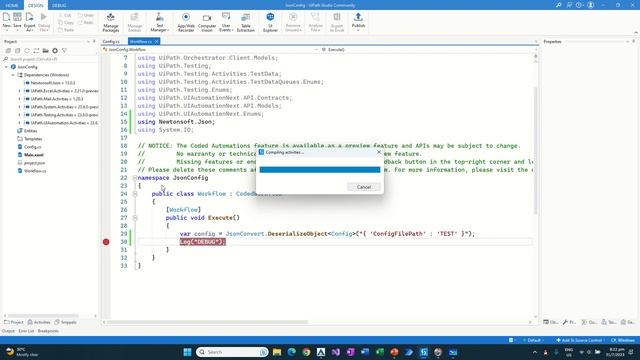Switch to the DEBUG ribbon tab
The image size is (640, 360).
click(x=59, y=5)
